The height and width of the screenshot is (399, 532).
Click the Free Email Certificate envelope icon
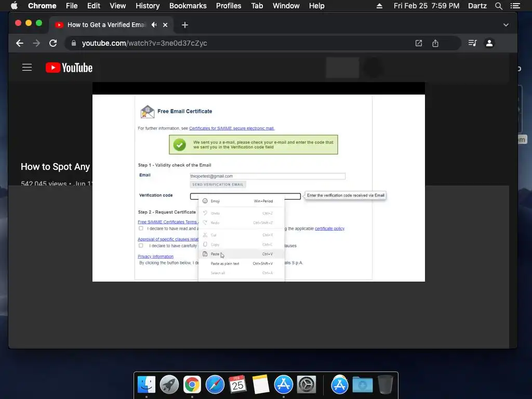point(148,112)
